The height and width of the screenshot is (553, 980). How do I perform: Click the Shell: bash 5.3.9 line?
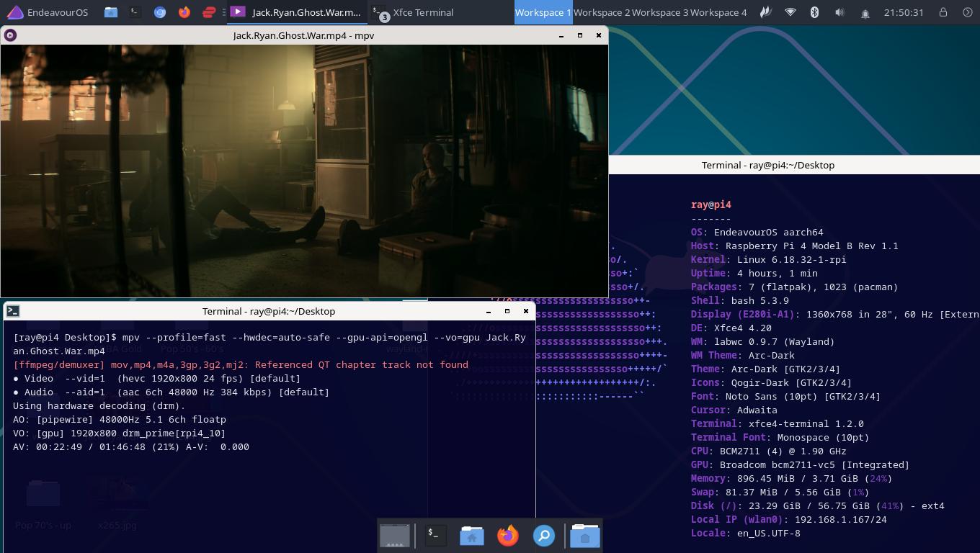pyautogui.click(x=739, y=300)
